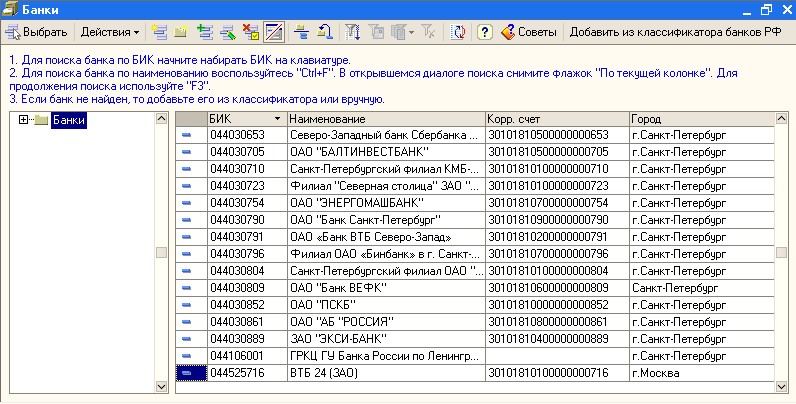796x404 pixels.
Task: Select Филиал ОАО «Бинбанк» name cell
Action: [386, 254]
